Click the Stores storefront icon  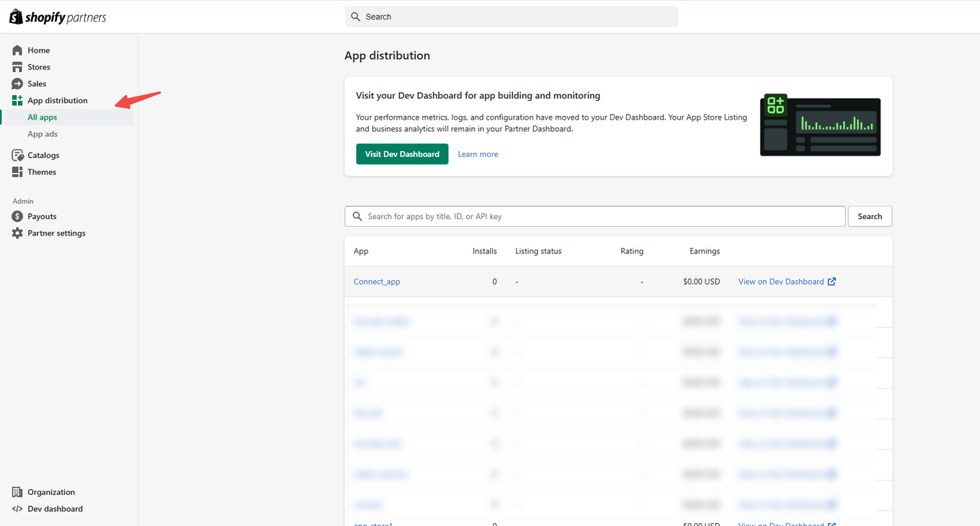(x=17, y=67)
